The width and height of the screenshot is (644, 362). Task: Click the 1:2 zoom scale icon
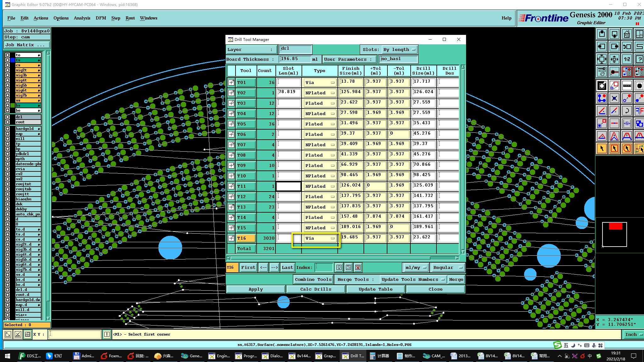[x=627, y=59]
